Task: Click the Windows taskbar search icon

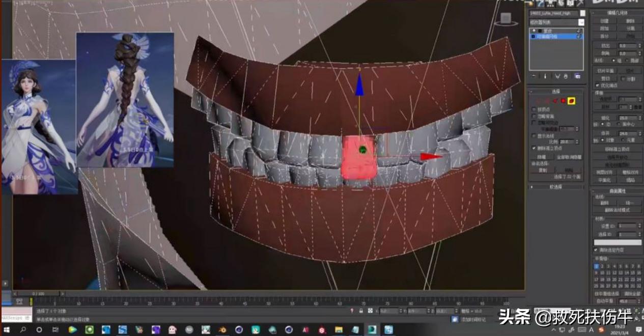Action: point(23,330)
